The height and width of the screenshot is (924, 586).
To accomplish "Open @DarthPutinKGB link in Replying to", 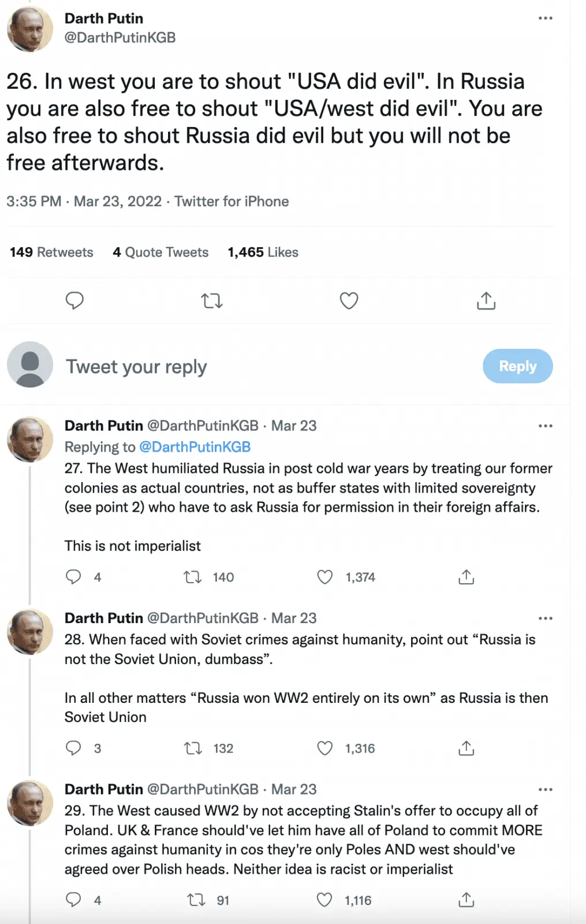I will point(195,447).
